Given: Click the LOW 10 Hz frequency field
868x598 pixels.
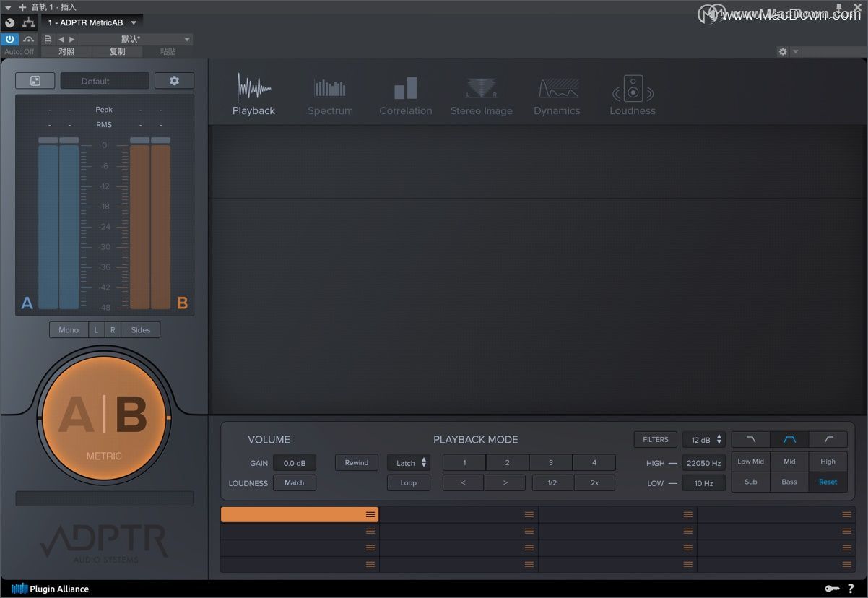Looking at the screenshot, I should pyautogui.click(x=704, y=483).
